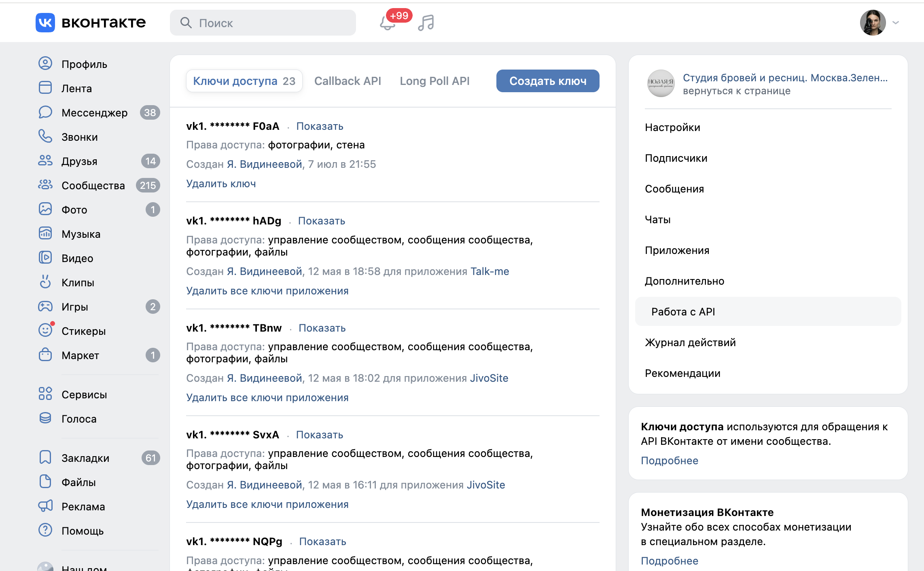
Task: Show the key ending TBnw
Action: point(322,328)
